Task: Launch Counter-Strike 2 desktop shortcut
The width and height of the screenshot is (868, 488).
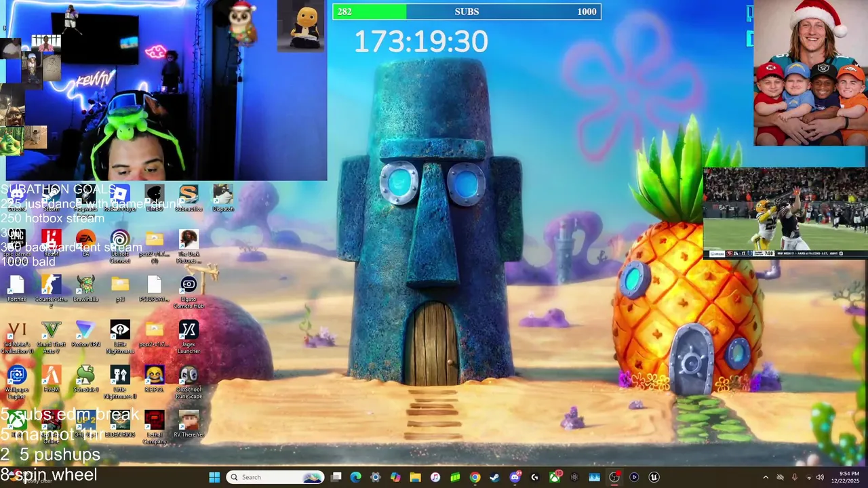Action: click(51, 291)
